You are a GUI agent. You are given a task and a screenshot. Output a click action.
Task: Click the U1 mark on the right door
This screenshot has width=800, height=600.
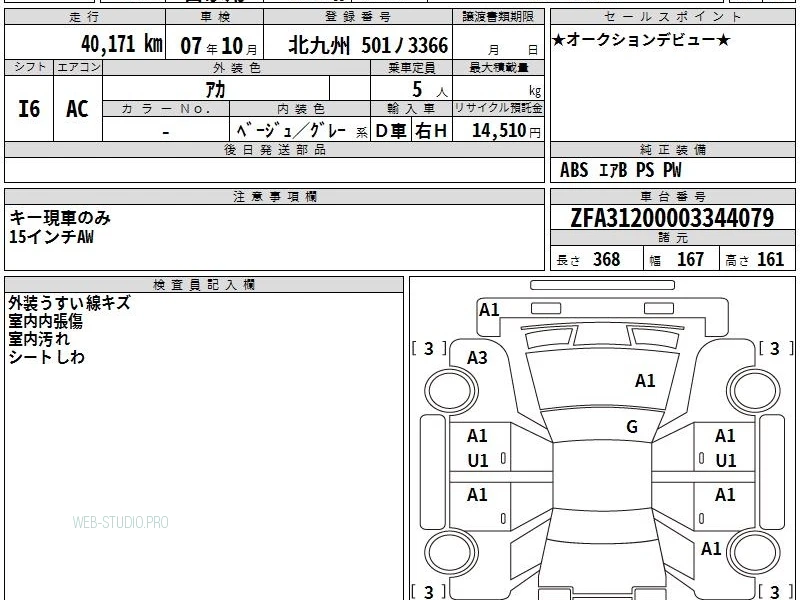click(726, 461)
